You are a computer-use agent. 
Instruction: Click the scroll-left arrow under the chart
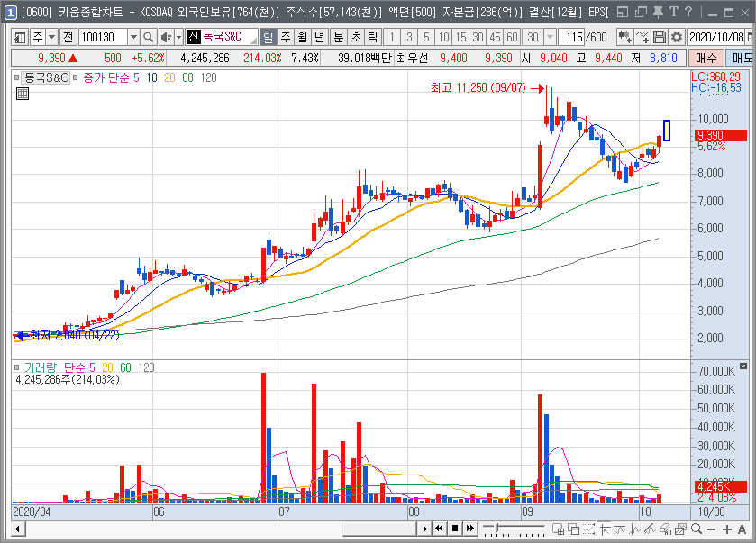point(18,529)
